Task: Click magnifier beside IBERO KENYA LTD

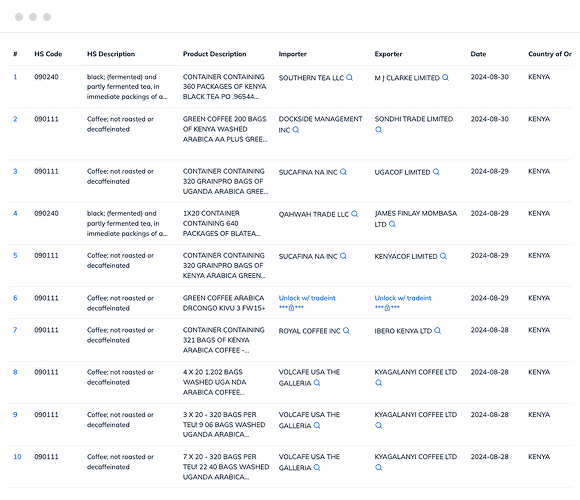Action: [438, 331]
